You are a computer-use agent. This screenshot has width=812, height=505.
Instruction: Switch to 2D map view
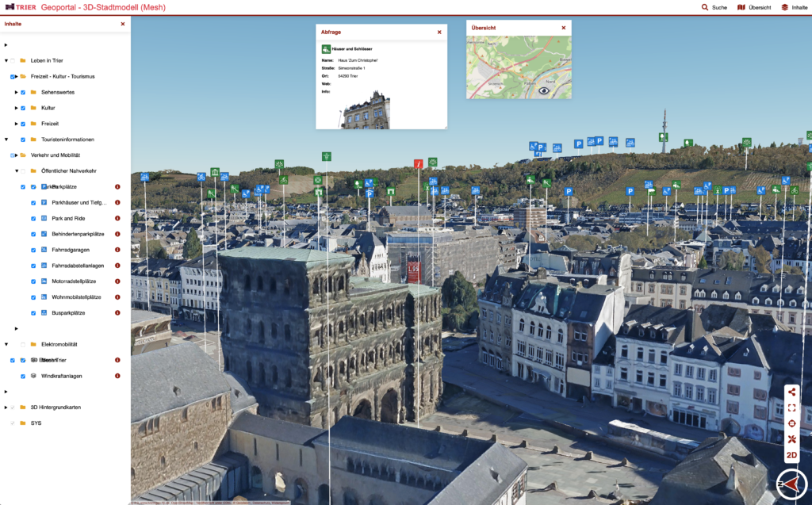tap(791, 456)
